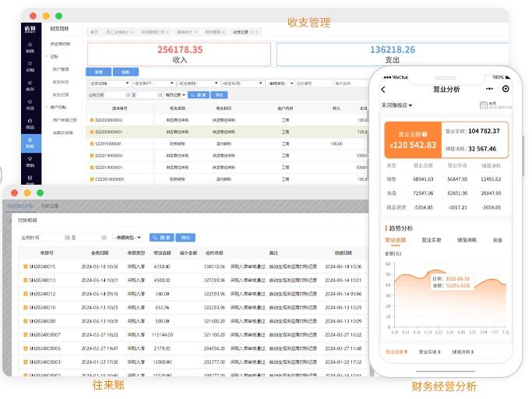
Task: Open 收支科目 in the finance menu
Action: (61, 82)
